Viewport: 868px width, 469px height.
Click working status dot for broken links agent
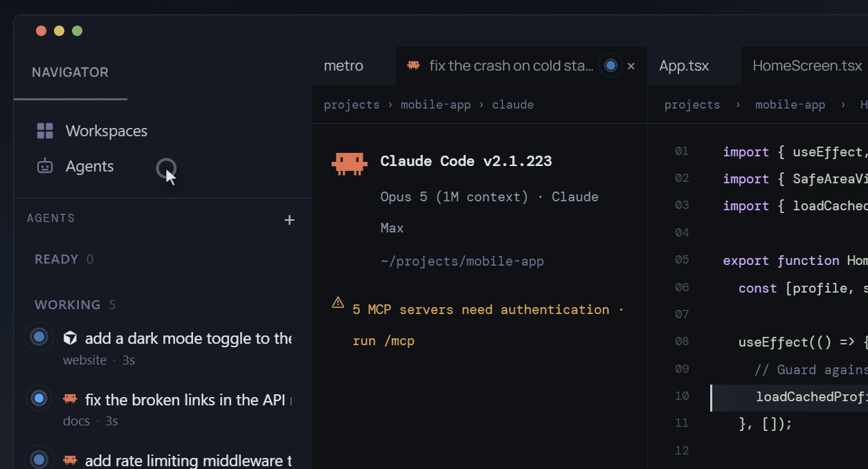[39, 398]
